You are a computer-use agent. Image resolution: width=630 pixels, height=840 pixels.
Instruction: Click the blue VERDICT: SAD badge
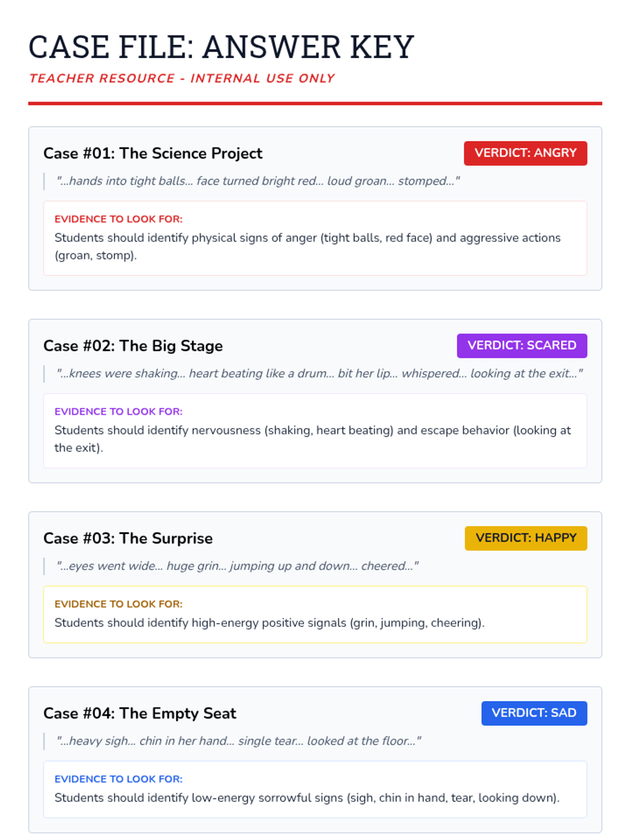pos(534,713)
